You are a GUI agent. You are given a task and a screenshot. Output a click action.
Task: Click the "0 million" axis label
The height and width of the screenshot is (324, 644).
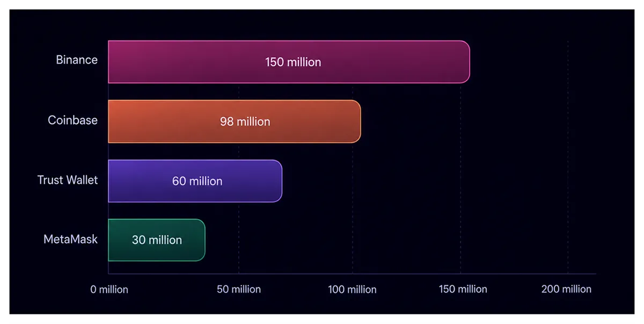pos(109,290)
